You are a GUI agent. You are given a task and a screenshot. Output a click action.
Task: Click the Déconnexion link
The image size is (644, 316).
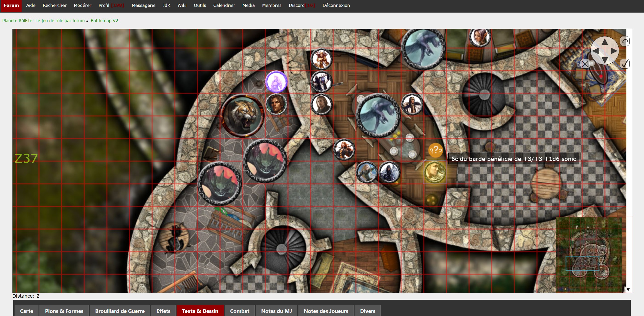(336, 5)
